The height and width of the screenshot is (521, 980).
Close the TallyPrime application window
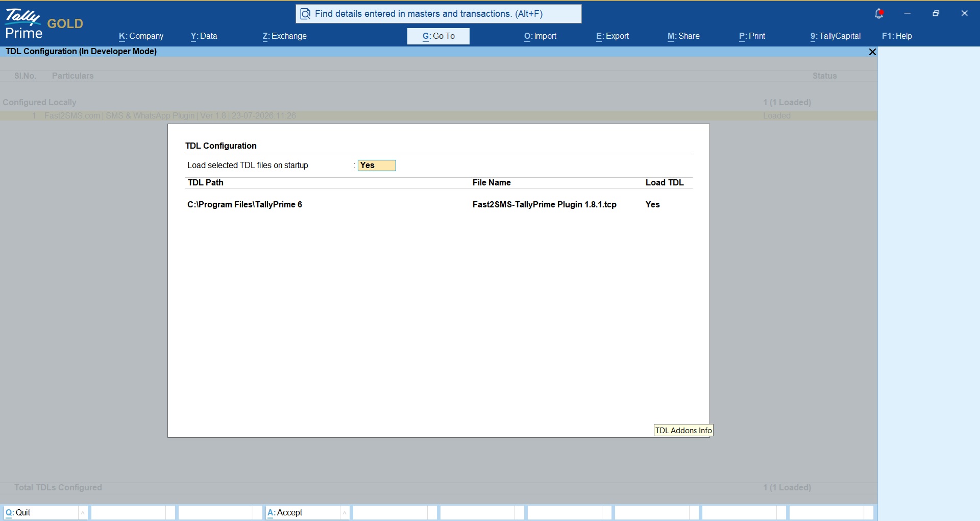[965, 14]
